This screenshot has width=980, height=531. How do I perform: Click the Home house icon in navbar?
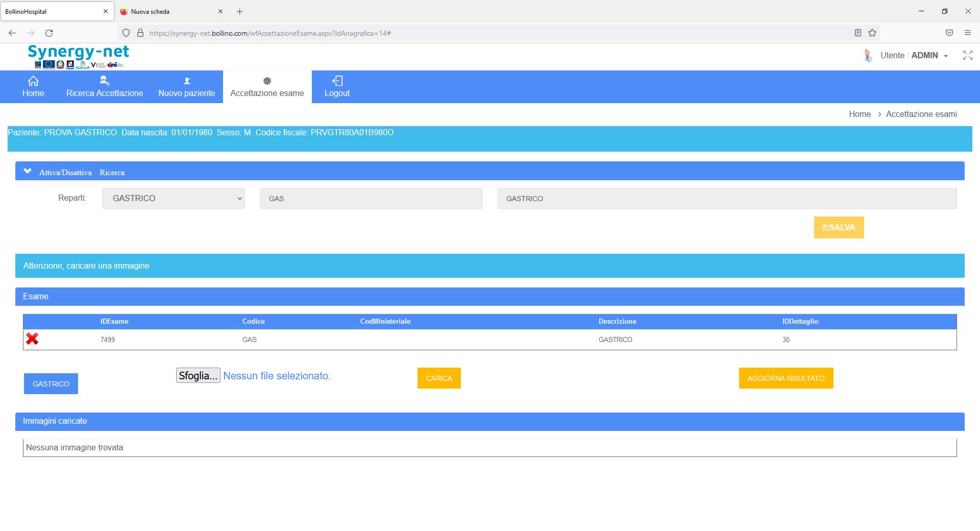point(33,81)
